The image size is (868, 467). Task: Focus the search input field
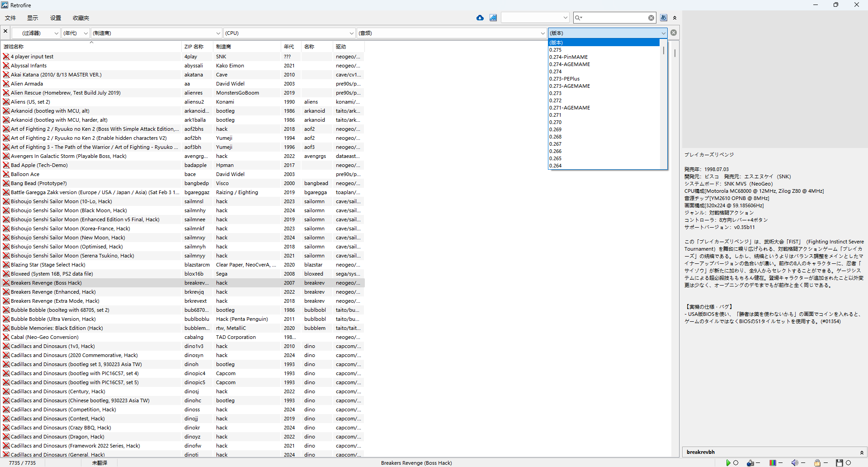click(615, 18)
